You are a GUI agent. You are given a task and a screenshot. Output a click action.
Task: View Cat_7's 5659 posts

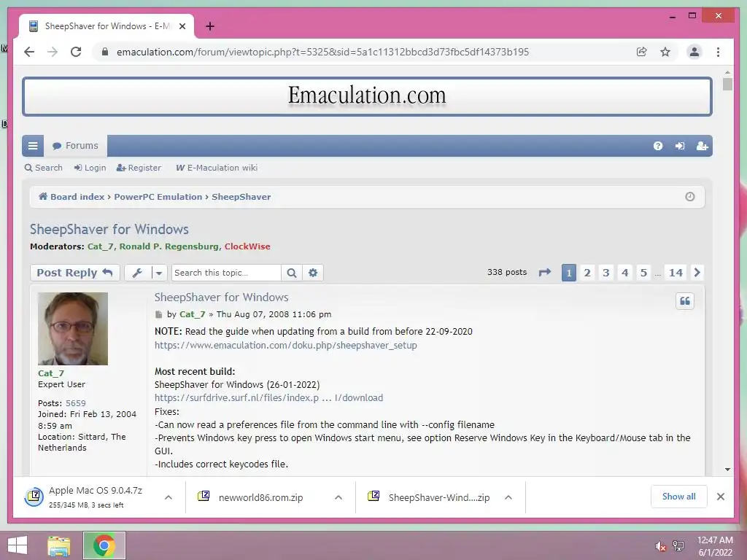pyautogui.click(x=76, y=402)
